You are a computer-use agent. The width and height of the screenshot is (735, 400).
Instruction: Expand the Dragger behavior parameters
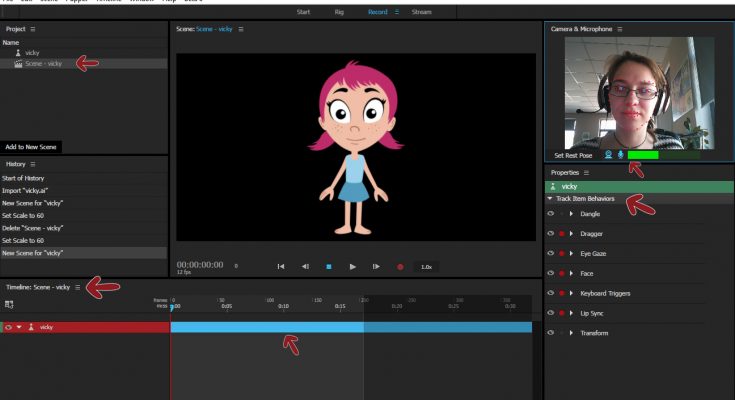[571, 234]
